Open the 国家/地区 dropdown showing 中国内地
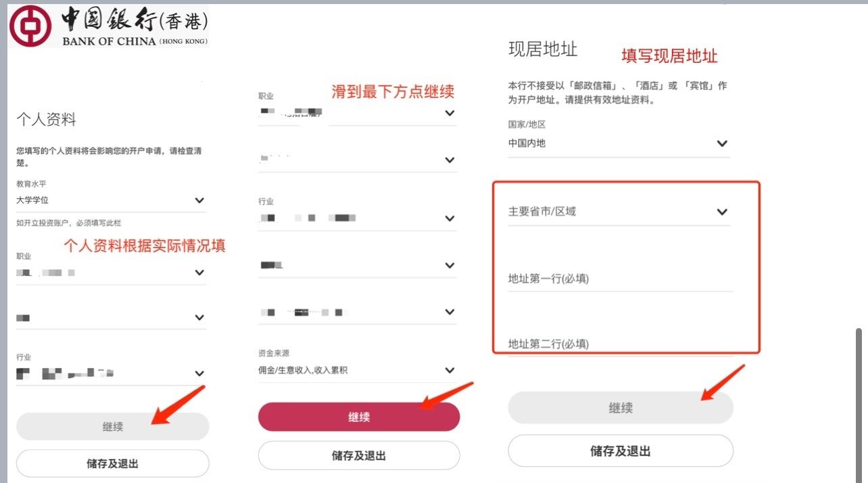 click(619, 143)
